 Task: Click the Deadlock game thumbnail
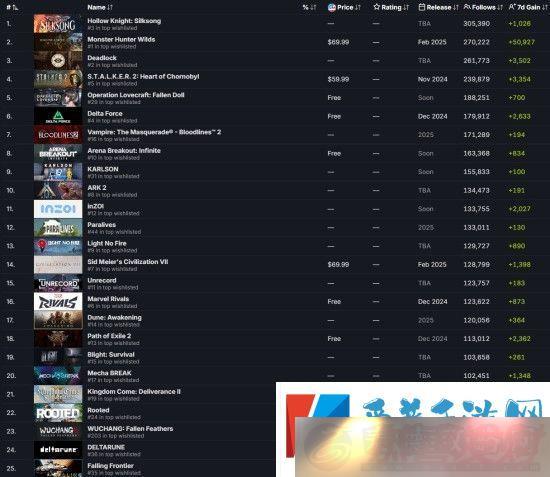point(58,61)
